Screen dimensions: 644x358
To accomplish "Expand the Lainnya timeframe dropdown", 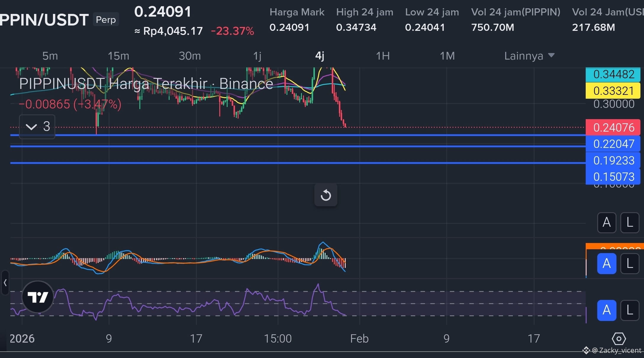I will [529, 56].
